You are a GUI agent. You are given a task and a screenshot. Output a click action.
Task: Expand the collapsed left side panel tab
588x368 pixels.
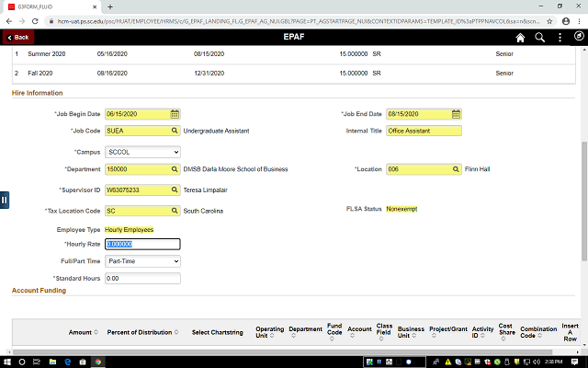[x=5, y=200]
